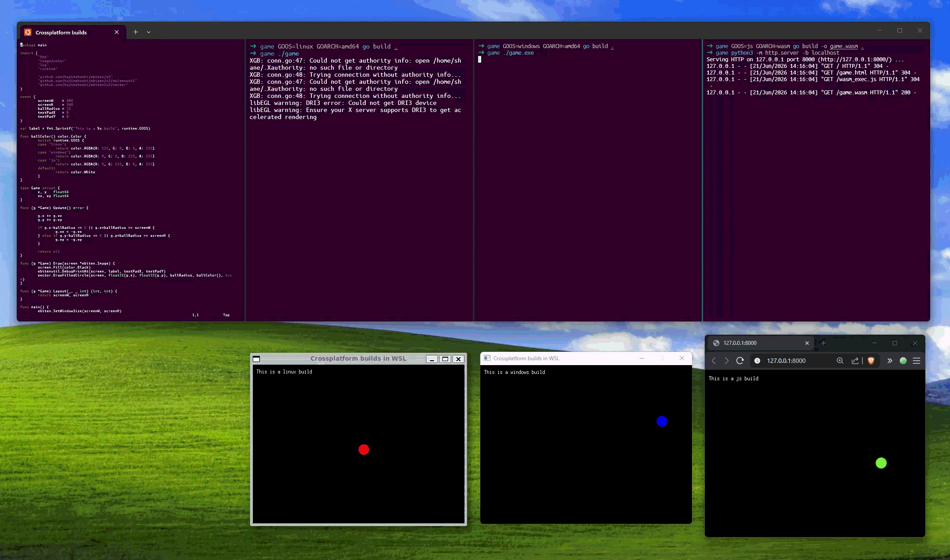Click the 'libEGL warning: DRI3 error' line
Screen dimensions: 950x560
pos(343,103)
